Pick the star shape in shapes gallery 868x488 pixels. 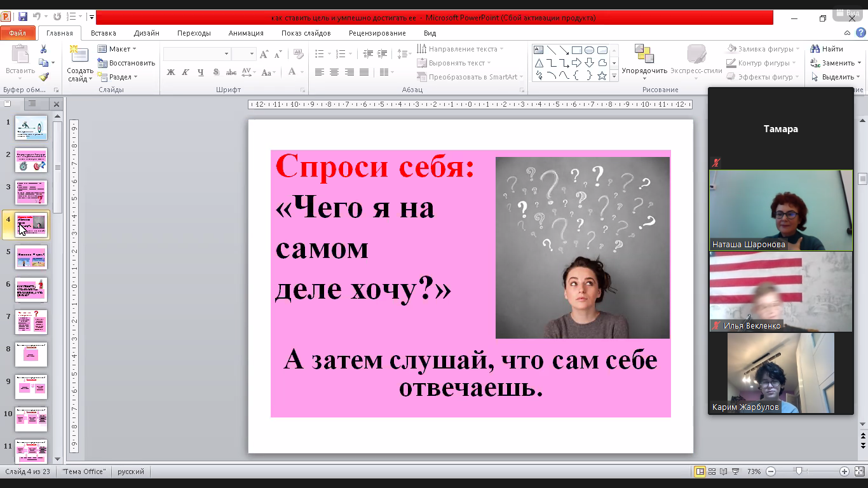(602, 76)
